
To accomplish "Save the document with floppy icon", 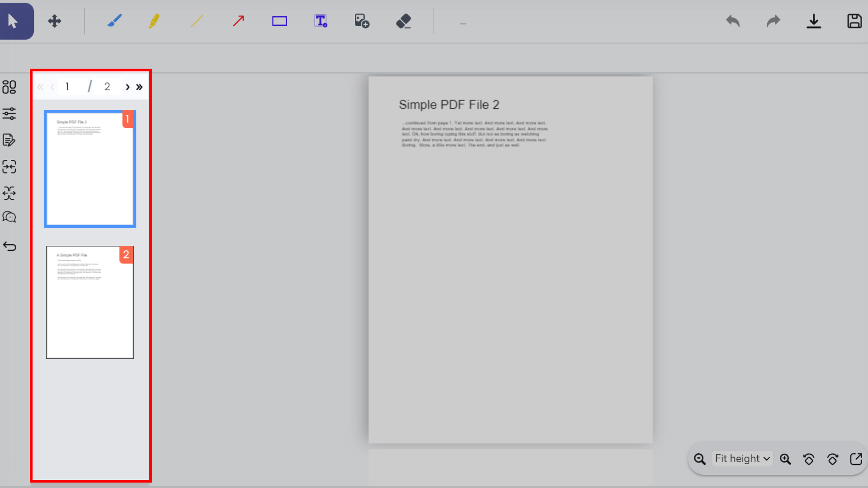I will click(854, 21).
